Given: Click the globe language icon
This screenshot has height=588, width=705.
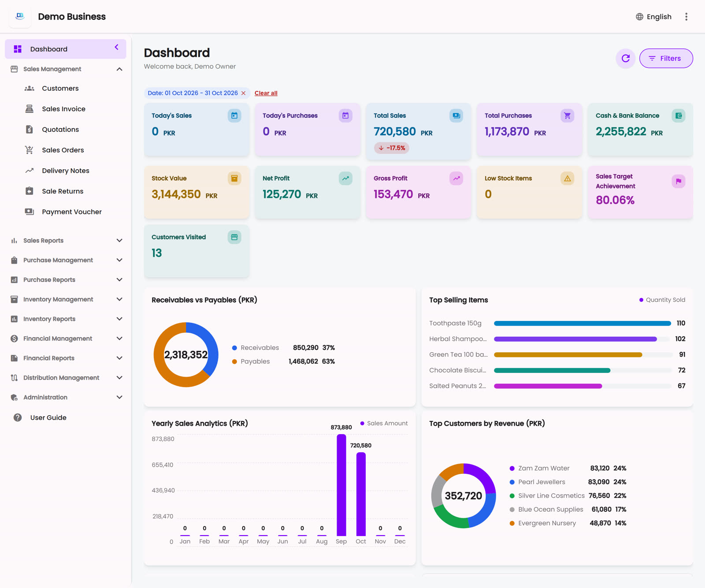Looking at the screenshot, I should pos(639,17).
